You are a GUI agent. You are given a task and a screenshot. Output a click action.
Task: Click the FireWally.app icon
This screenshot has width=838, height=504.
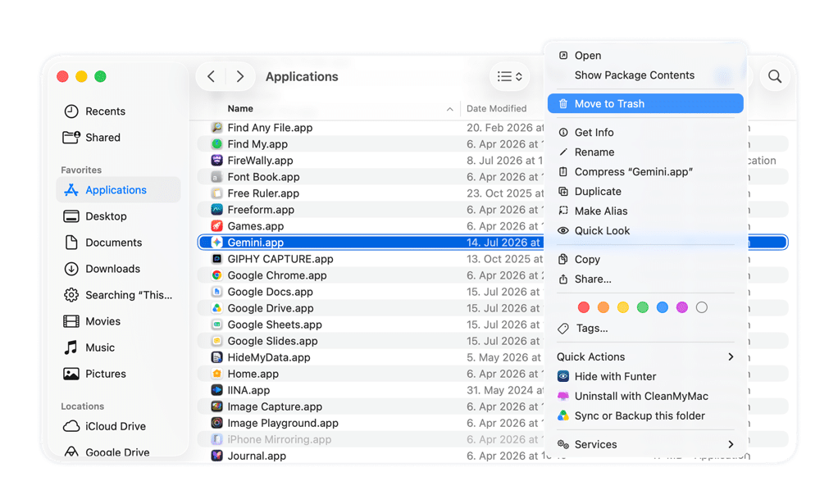(x=216, y=160)
